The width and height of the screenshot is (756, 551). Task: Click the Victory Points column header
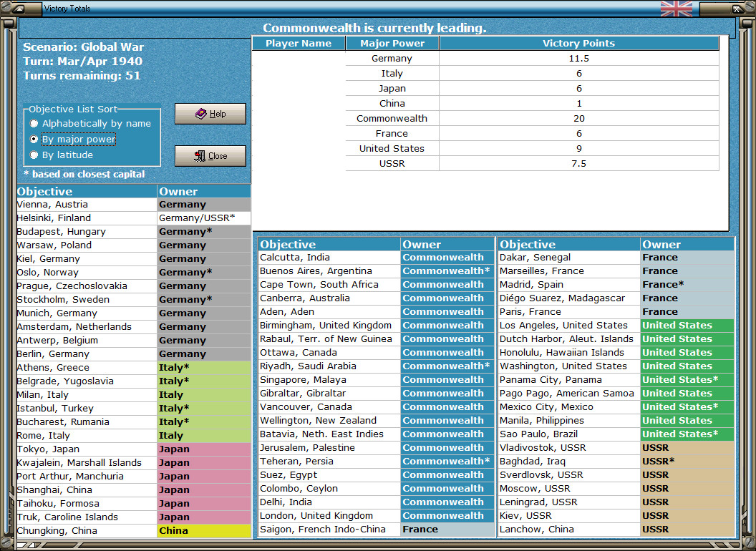pyautogui.click(x=578, y=44)
